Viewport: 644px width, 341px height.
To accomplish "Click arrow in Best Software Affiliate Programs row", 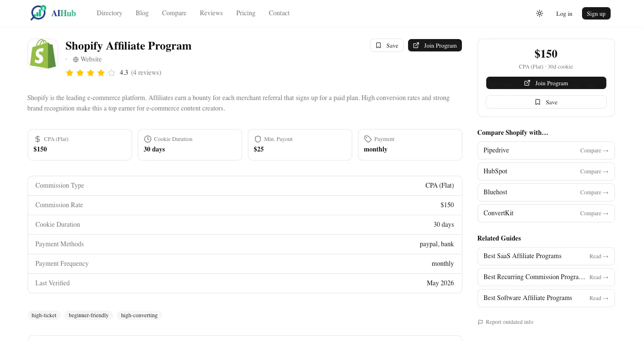I will (606, 298).
